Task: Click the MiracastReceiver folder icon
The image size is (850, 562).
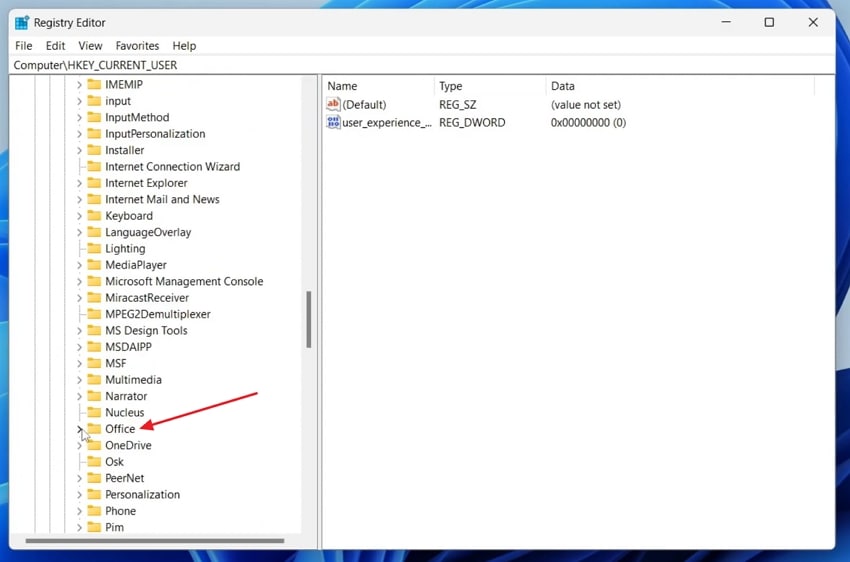Action: click(94, 298)
